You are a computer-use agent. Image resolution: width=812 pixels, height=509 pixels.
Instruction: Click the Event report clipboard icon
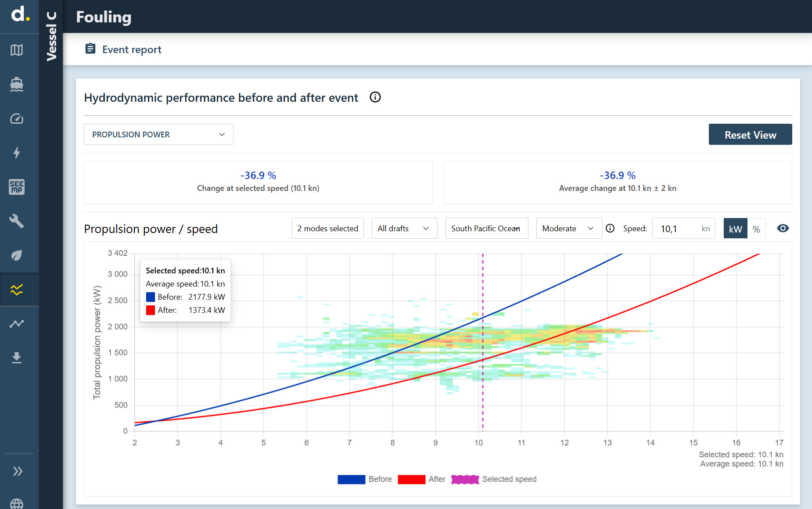point(90,49)
